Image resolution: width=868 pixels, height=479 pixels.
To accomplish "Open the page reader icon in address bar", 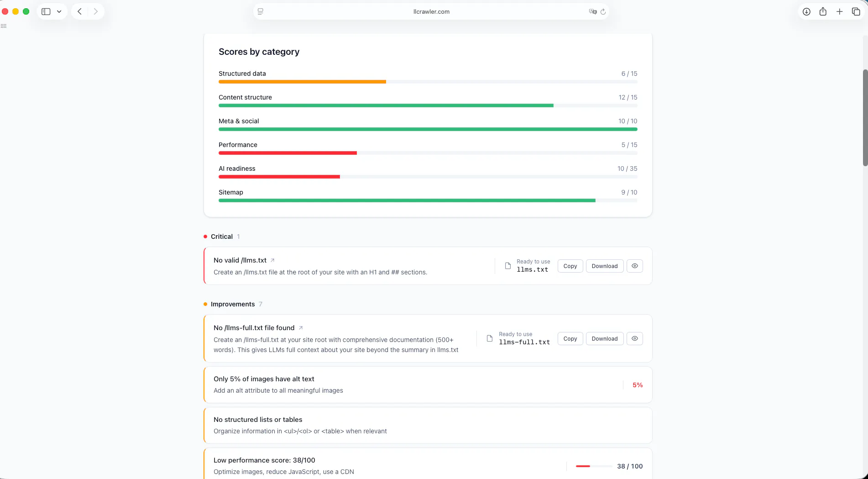I will tap(261, 11).
